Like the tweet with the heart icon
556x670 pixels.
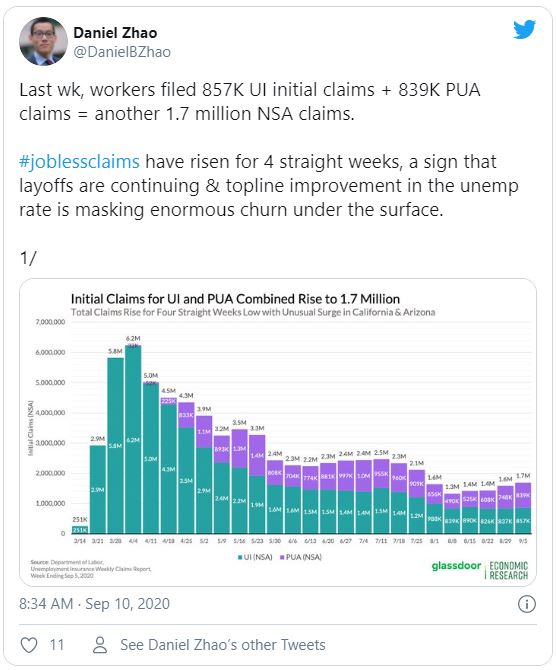[29, 645]
